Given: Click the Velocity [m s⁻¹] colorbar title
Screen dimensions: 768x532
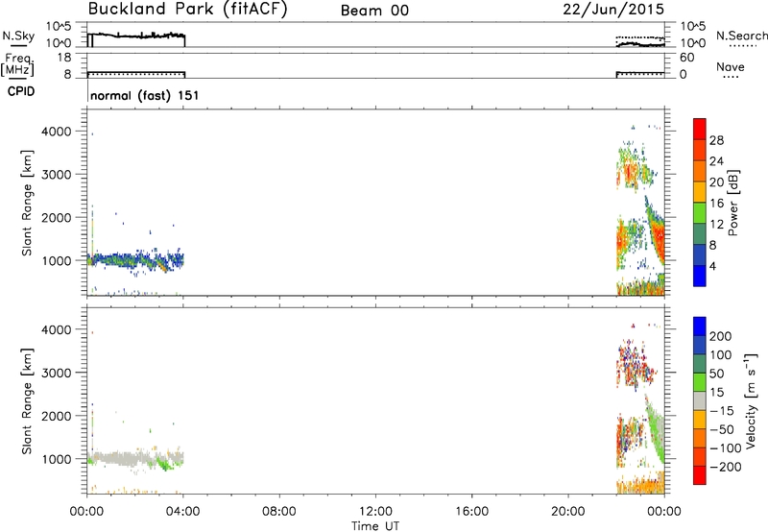Looking at the screenshot, I should [751, 401].
